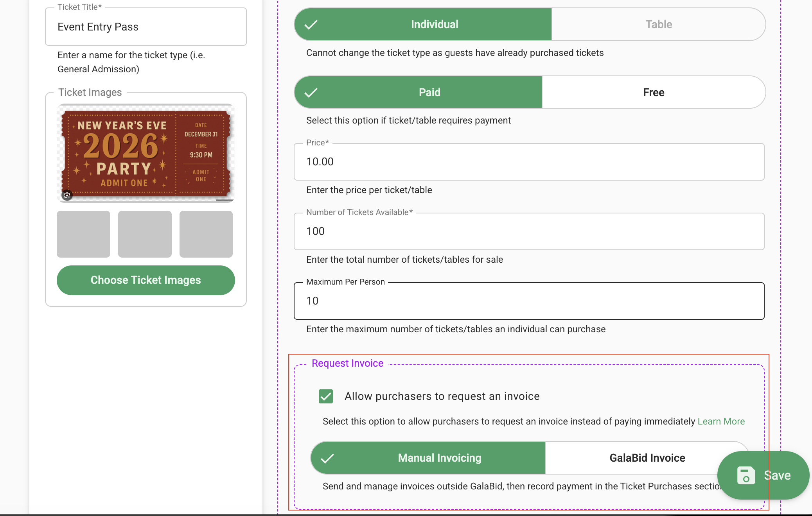Focus the Price field showing 10.00
Viewport: 812px width, 516px height.
tap(529, 162)
